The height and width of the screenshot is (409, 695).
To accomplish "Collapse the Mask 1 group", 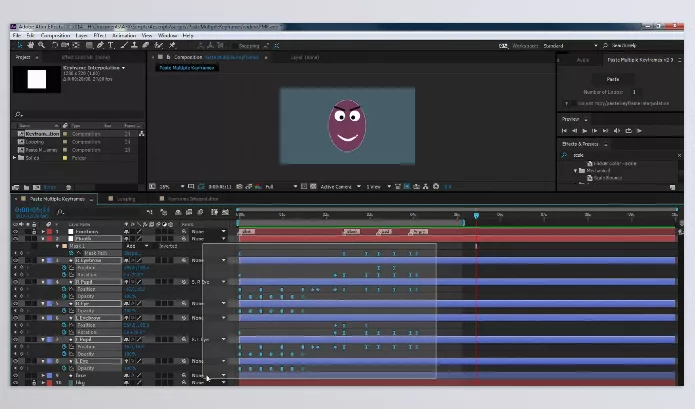I will tap(58, 246).
